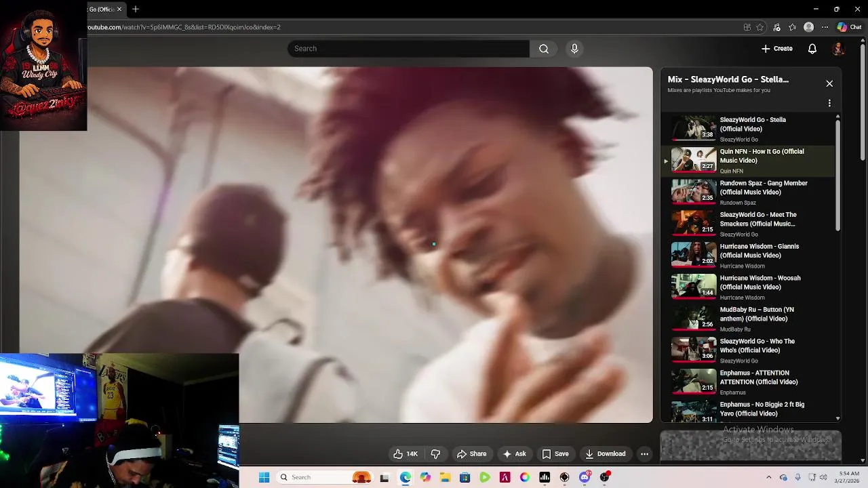Viewport: 868px width, 488px height.
Task: Open the browser profile icon
Action: click(808, 27)
